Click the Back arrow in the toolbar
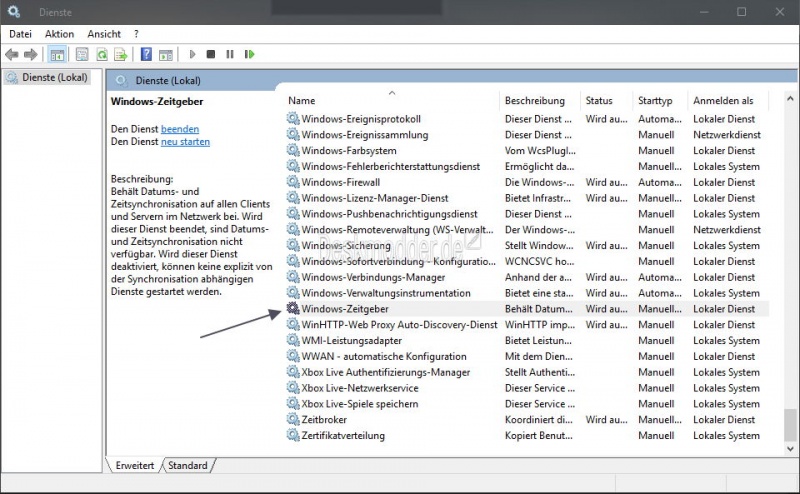The height and width of the screenshot is (494, 800). pos(12,54)
